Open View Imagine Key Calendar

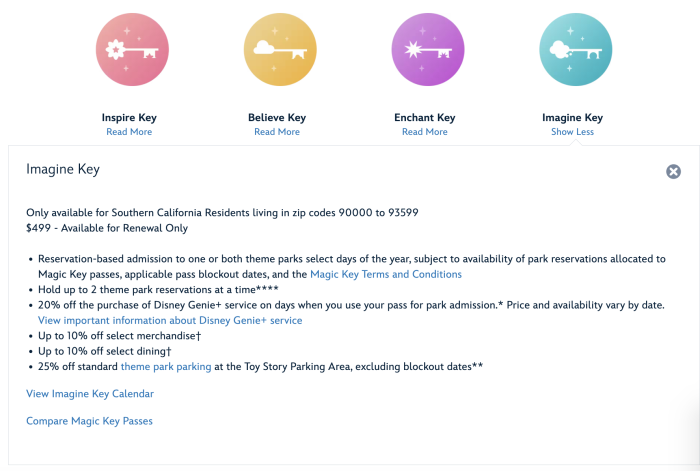point(90,394)
